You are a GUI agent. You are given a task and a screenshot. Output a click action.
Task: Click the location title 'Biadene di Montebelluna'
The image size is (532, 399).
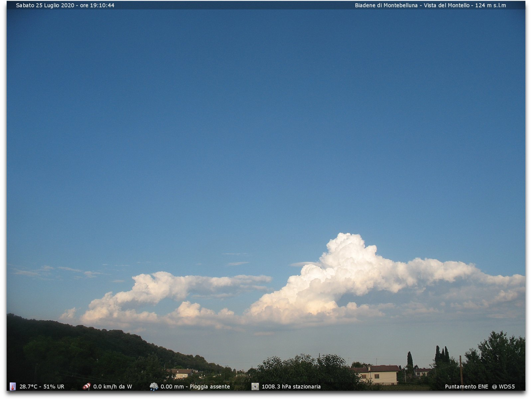386,5
